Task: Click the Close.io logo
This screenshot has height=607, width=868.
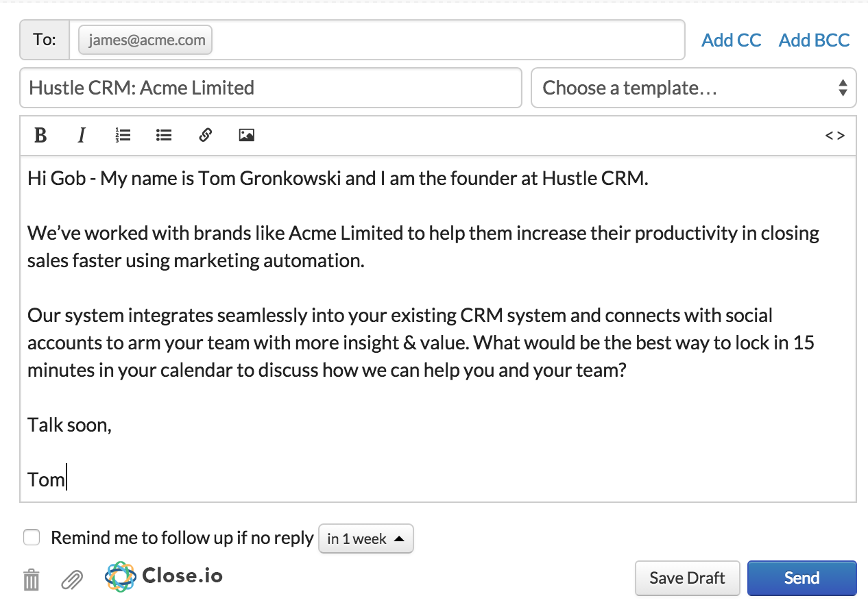Action: [165, 576]
